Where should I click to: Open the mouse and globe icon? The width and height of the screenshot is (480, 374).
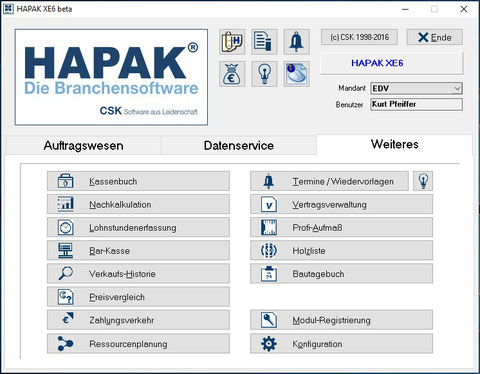point(296,74)
